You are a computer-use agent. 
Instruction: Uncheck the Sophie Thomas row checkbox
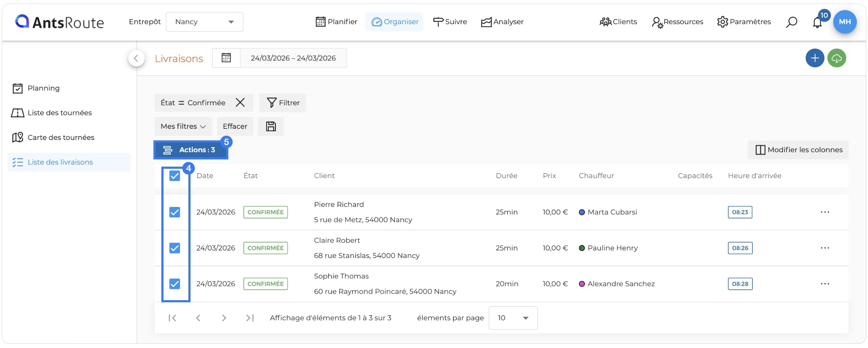pyautogui.click(x=175, y=284)
